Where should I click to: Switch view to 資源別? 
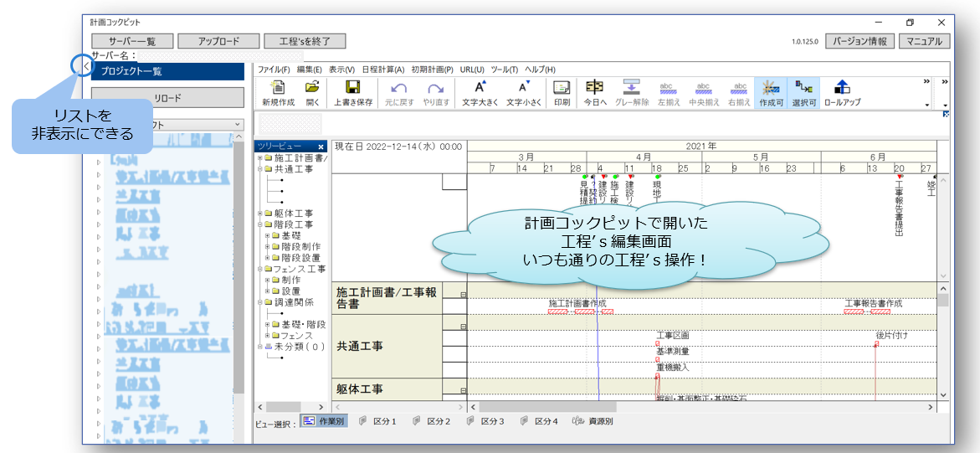[x=593, y=421]
